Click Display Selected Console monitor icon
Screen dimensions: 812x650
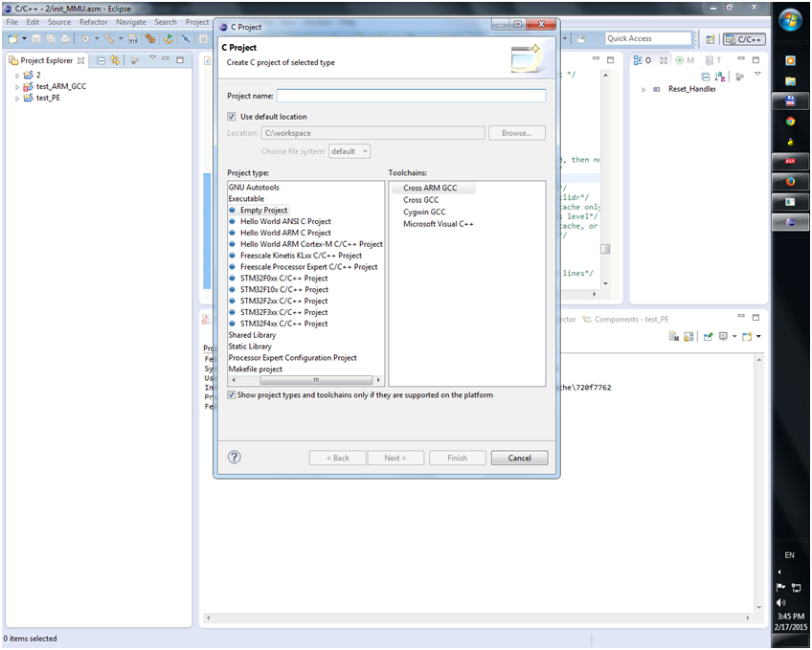[x=724, y=336]
